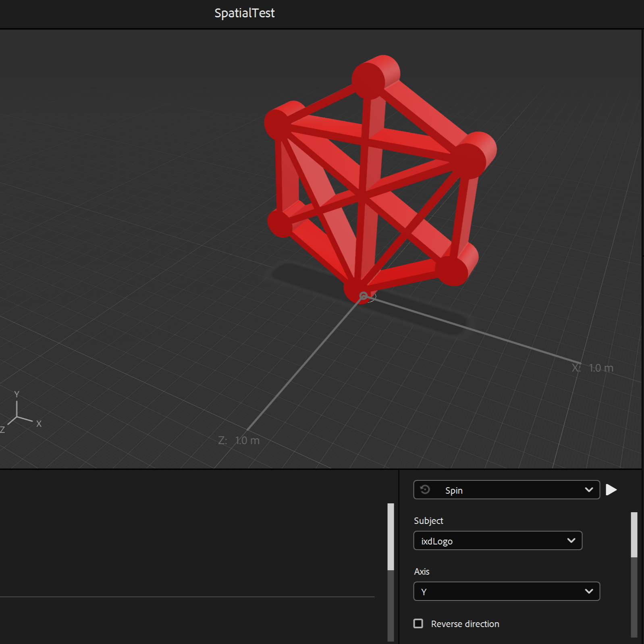644x644 pixels.
Task: Select the pivot origin circle under the model
Action: (364, 296)
